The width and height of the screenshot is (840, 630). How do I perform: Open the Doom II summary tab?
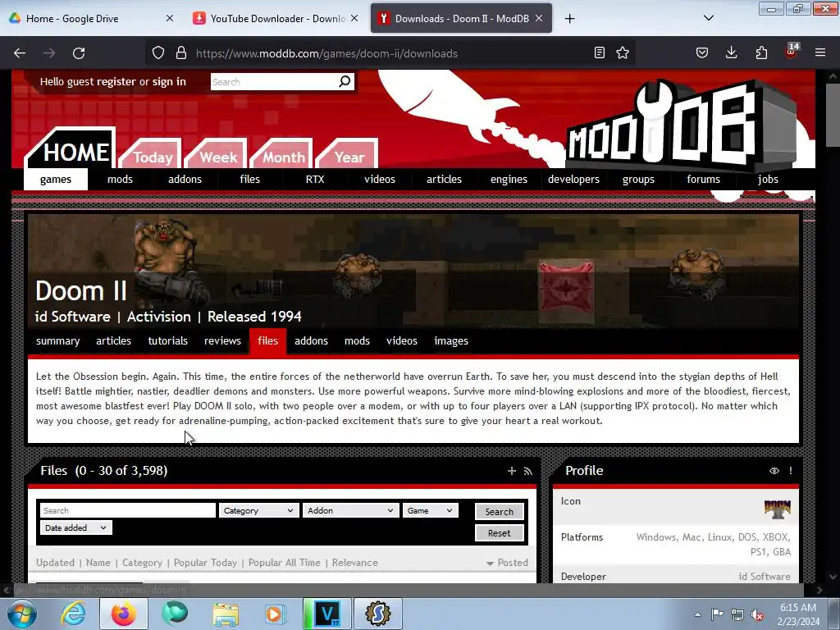click(58, 341)
